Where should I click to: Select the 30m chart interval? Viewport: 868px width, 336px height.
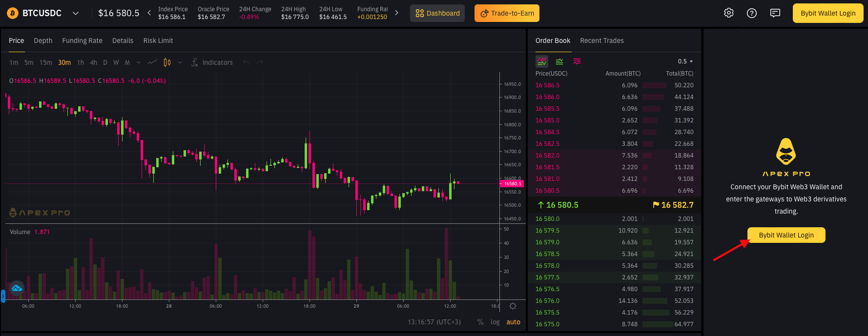point(64,62)
